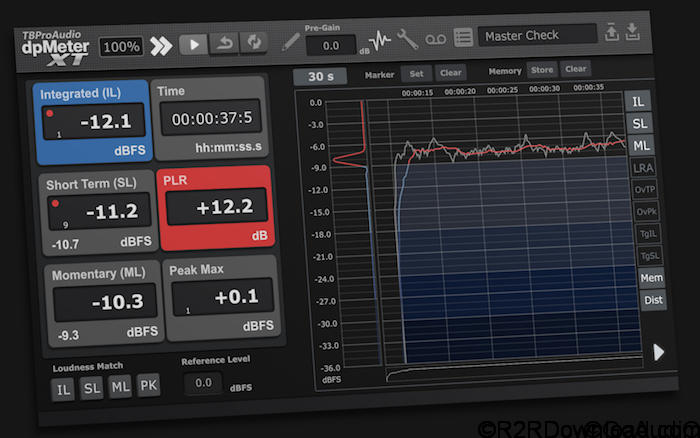
Task: Click the waveform analysis icon
Action: 380,40
